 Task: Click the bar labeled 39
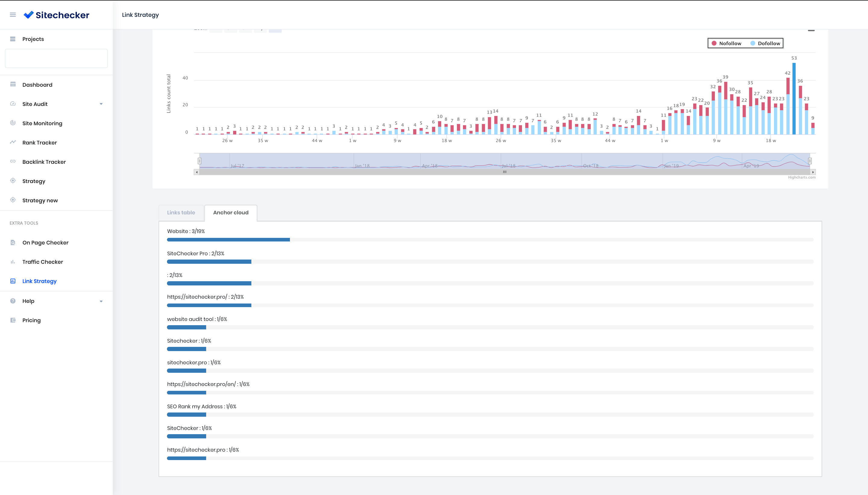click(x=725, y=108)
